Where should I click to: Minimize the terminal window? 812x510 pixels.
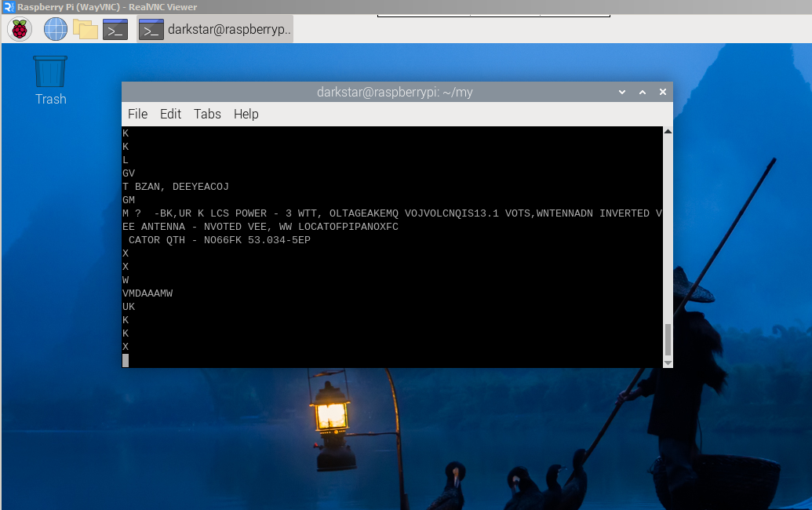click(622, 92)
